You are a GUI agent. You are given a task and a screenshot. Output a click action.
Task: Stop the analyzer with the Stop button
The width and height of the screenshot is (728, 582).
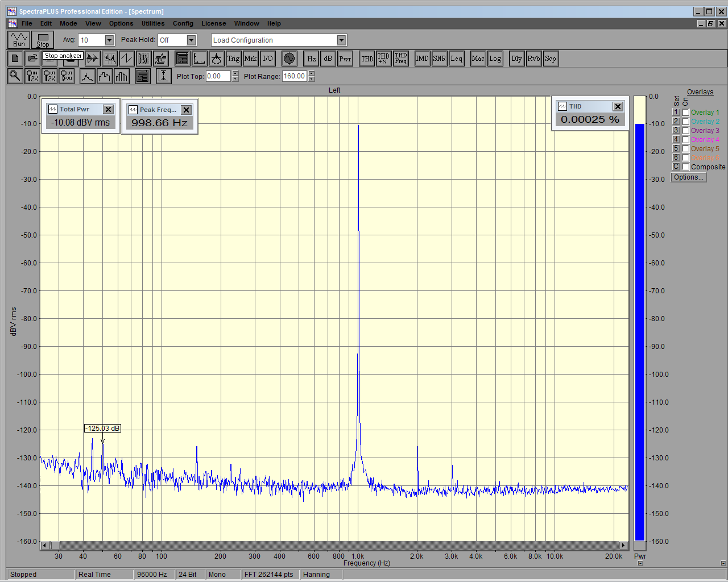[x=43, y=40]
